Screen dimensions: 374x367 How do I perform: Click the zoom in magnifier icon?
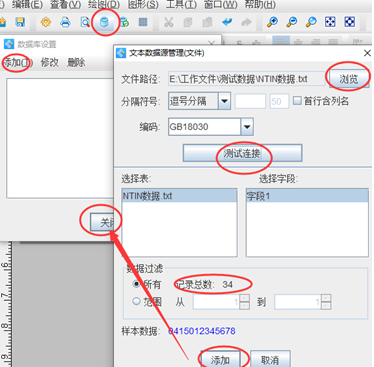[x=272, y=22]
